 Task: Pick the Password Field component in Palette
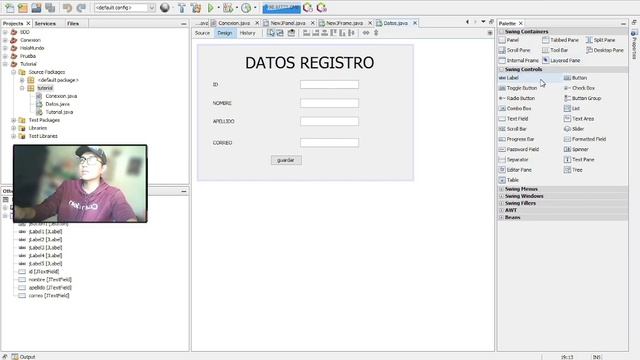(x=519, y=149)
